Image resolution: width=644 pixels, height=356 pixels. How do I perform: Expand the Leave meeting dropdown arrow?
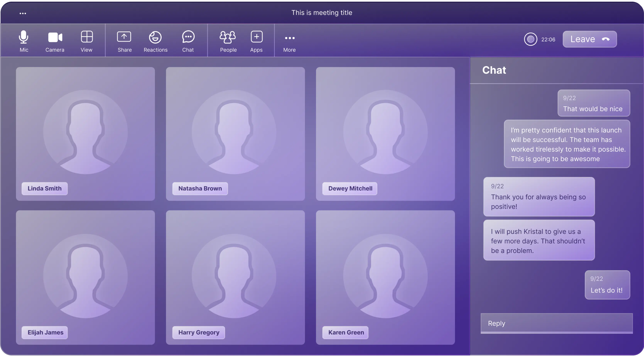click(607, 39)
